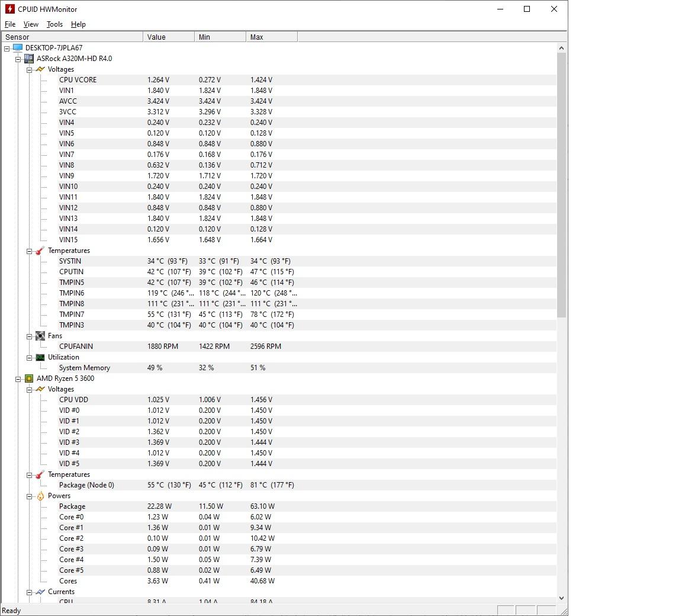Maximize the HWMonitor window

(x=527, y=9)
